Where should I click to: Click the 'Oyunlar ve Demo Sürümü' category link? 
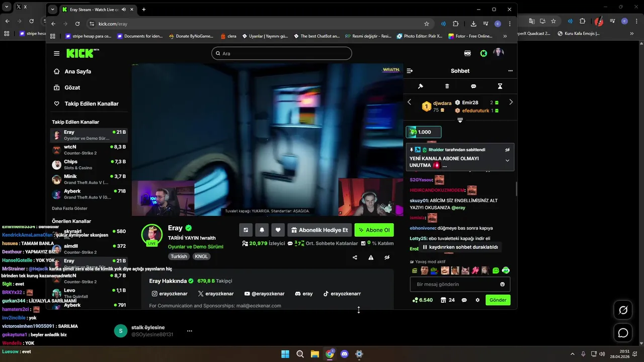[196, 247]
